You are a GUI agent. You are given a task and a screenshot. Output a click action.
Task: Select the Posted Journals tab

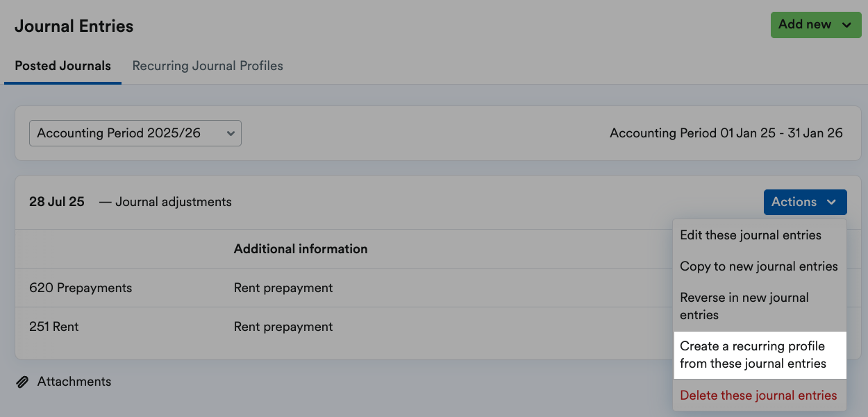pyautogui.click(x=62, y=65)
